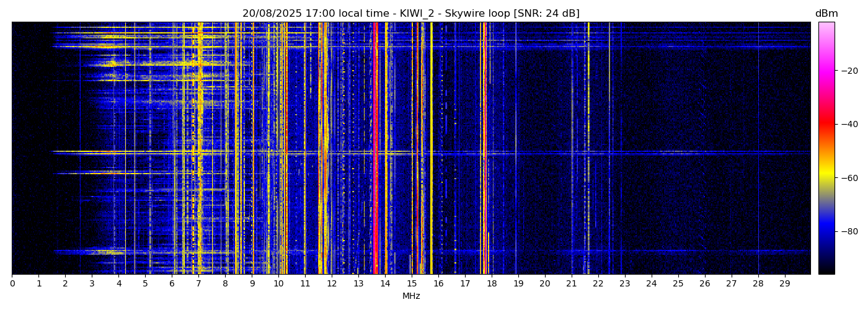Click the plot title showing KIWI_2 Skywire loop
Viewport: 868px width, 310px height.
[x=410, y=14]
